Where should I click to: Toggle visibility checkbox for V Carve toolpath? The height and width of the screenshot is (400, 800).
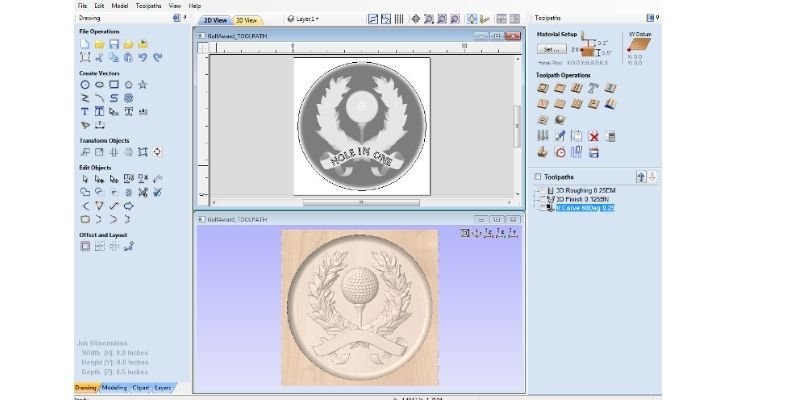point(542,208)
